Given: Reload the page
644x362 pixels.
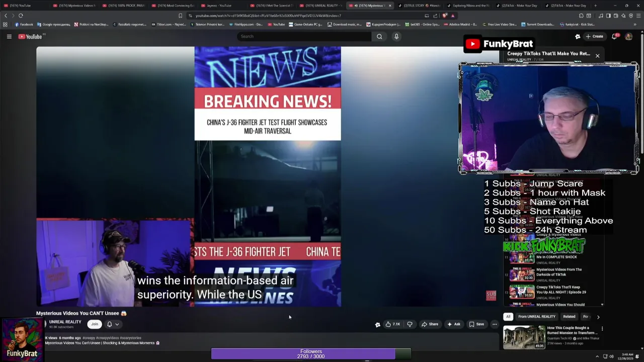Looking at the screenshot, I should [x=21, y=16].
